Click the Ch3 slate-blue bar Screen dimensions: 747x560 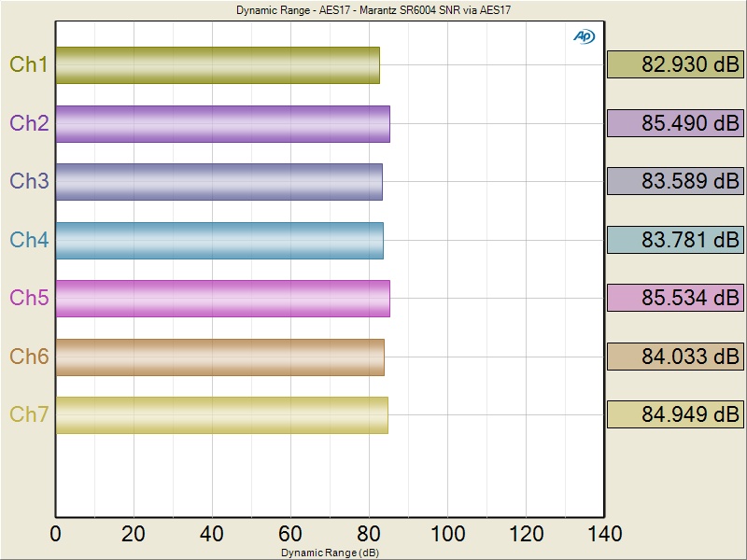pos(218,181)
